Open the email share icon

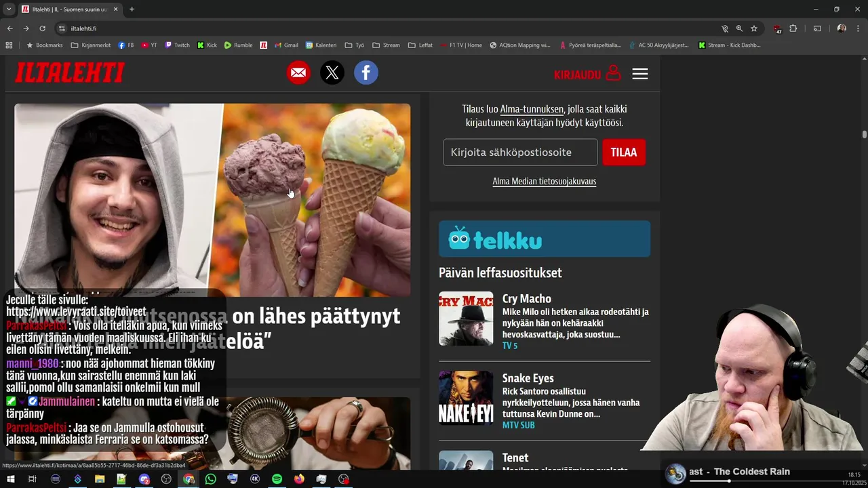tap(298, 73)
